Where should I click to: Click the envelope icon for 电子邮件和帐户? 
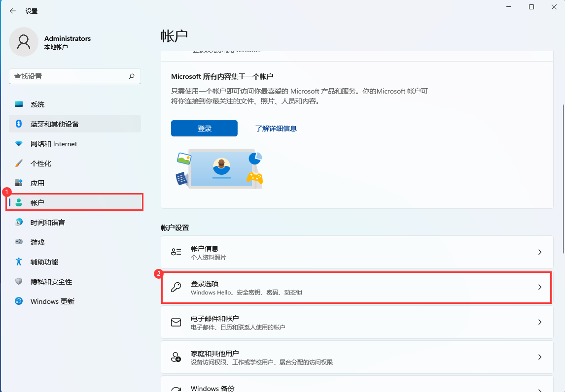coord(176,322)
